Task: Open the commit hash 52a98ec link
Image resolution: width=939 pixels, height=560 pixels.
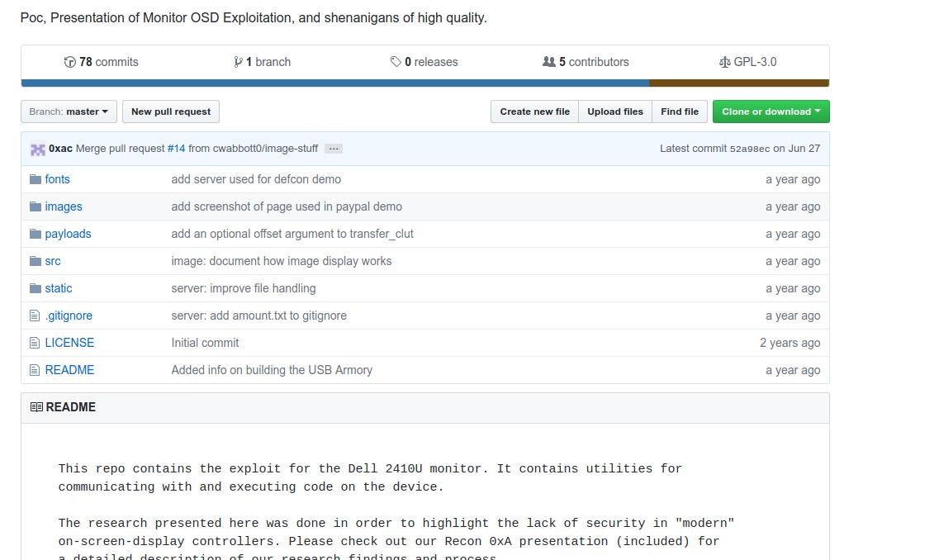Action: pos(750,149)
